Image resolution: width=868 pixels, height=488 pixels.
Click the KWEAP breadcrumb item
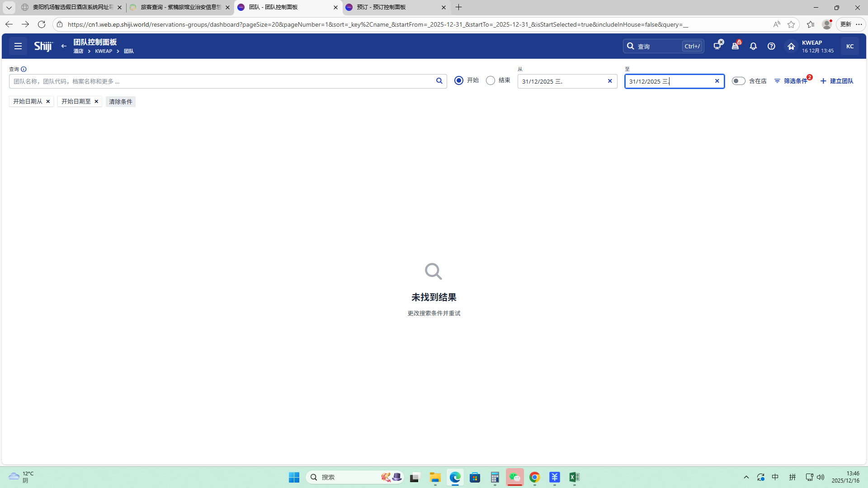coord(104,51)
